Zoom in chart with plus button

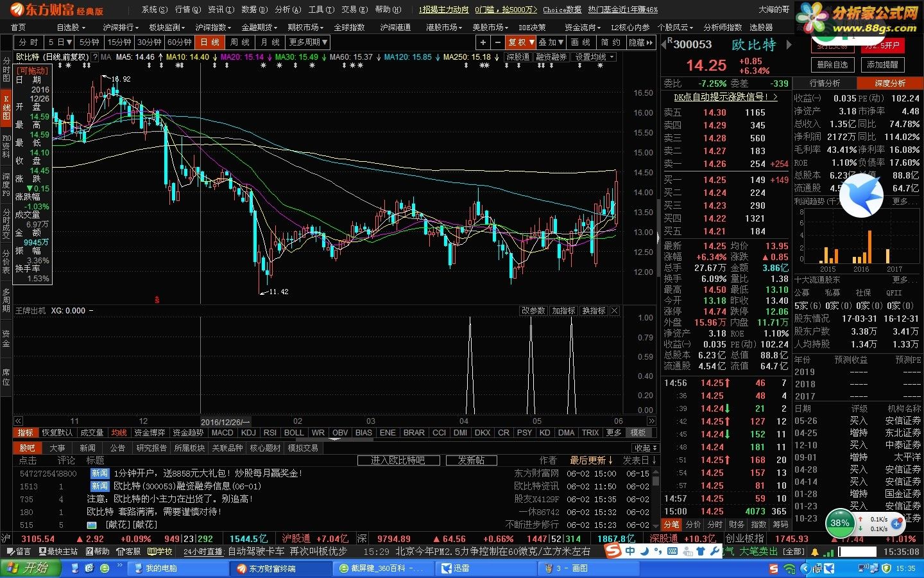click(x=483, y=42)
